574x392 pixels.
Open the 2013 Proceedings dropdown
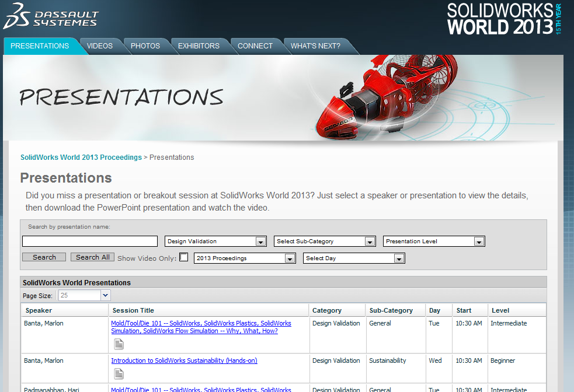(x=245, y=258)
